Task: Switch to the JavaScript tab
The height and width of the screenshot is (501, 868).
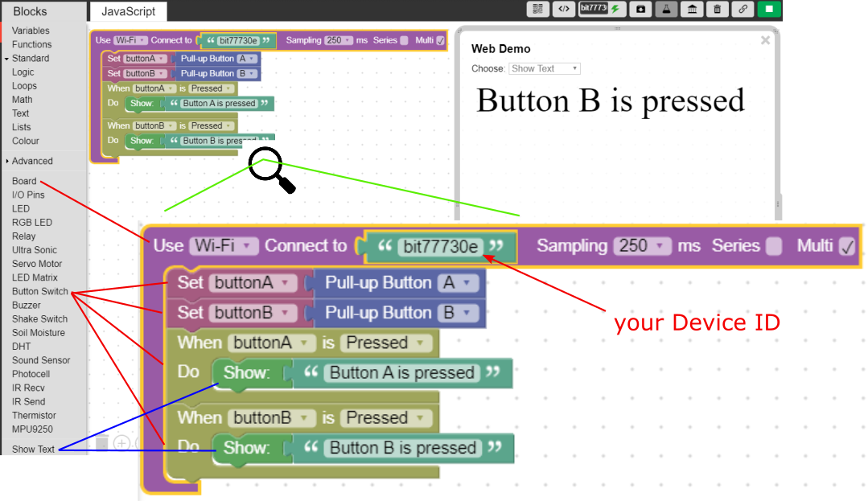Action: 128,11
